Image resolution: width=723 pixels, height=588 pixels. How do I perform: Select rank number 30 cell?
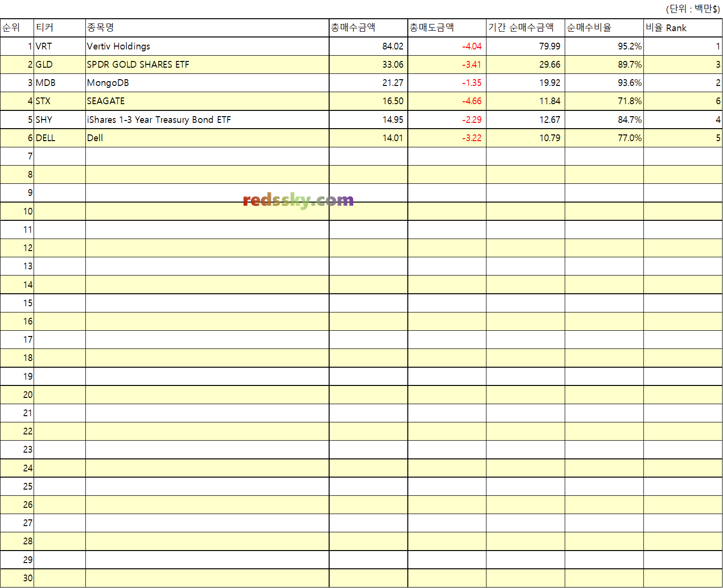click(17, 578)
